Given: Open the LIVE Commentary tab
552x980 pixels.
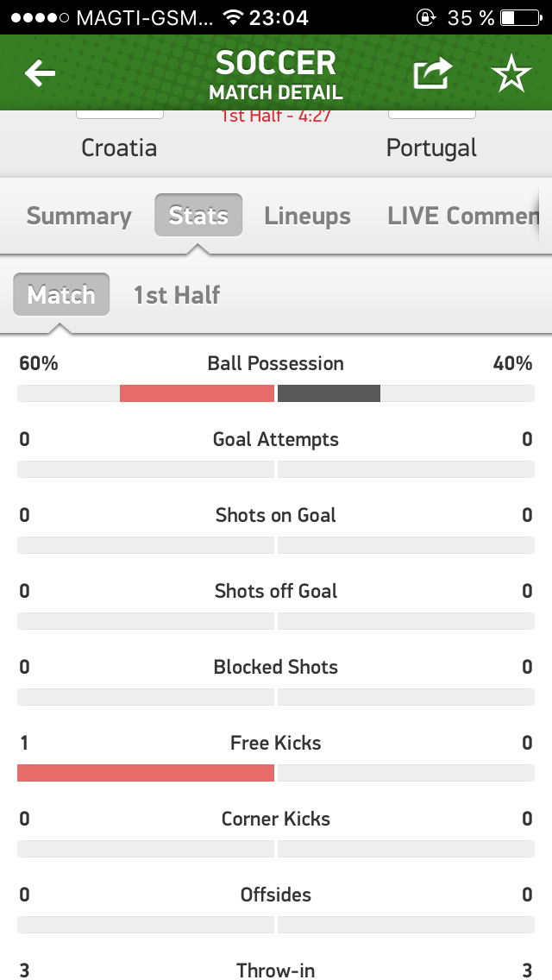Looking at the screenshot, I should pyautogui.click(x=463, y=216).
